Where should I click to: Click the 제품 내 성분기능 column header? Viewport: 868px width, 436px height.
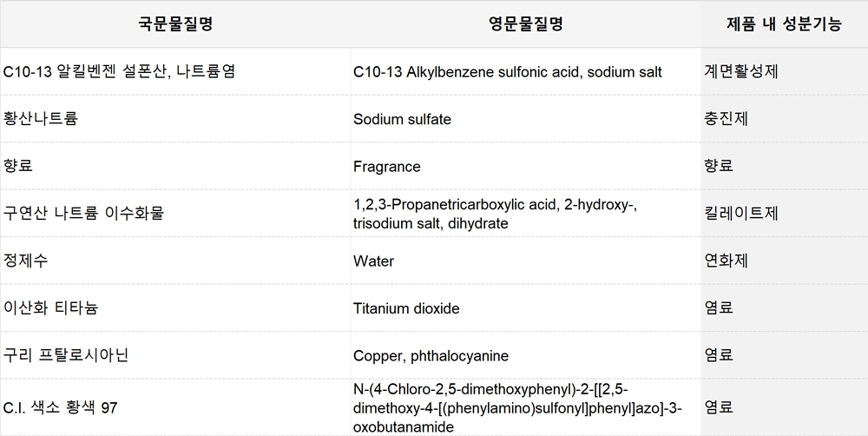[x=784, y=23]
